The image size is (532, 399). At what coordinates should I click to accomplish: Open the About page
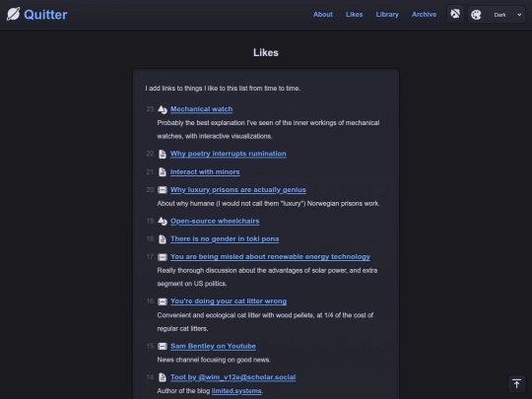pyautogui.click(x=323, y=14)
